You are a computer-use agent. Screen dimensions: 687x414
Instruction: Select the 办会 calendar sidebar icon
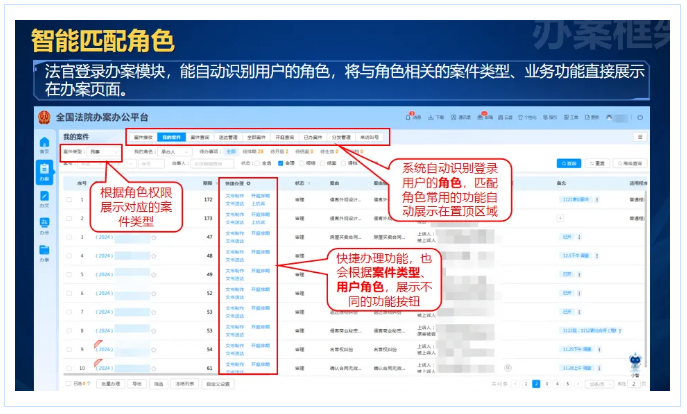coord(43,226)
